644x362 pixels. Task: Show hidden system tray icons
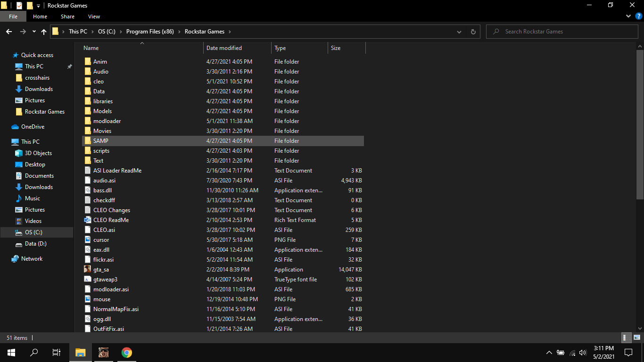coord(549,353)
